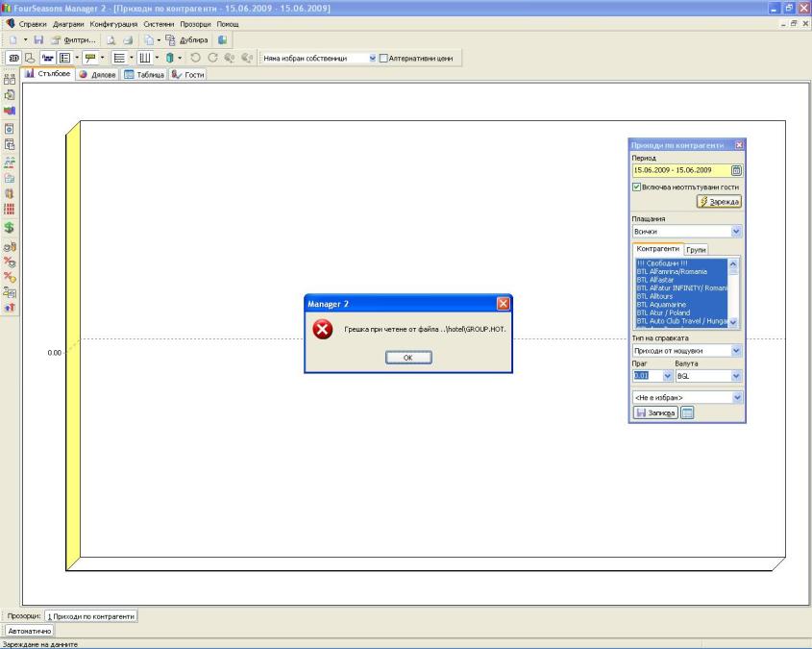Expand the Тип на справката dropdown
812x649 pixels.
(x=736, y=352)
